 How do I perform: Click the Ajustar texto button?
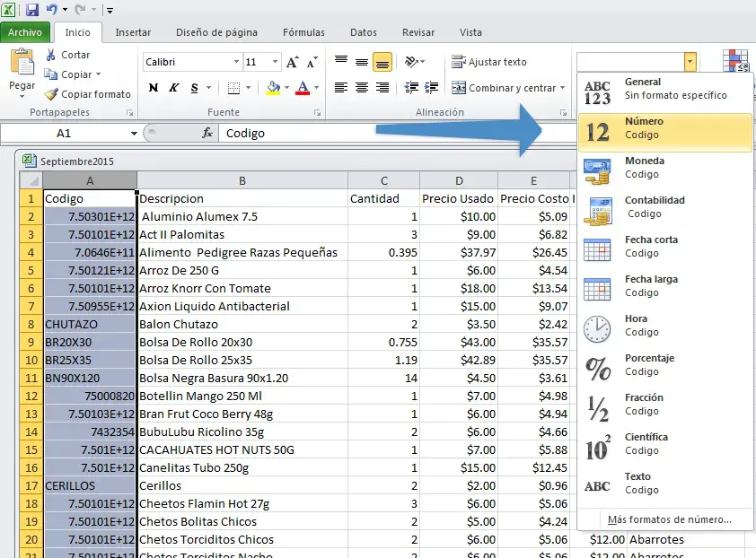[x=489, y=62]
